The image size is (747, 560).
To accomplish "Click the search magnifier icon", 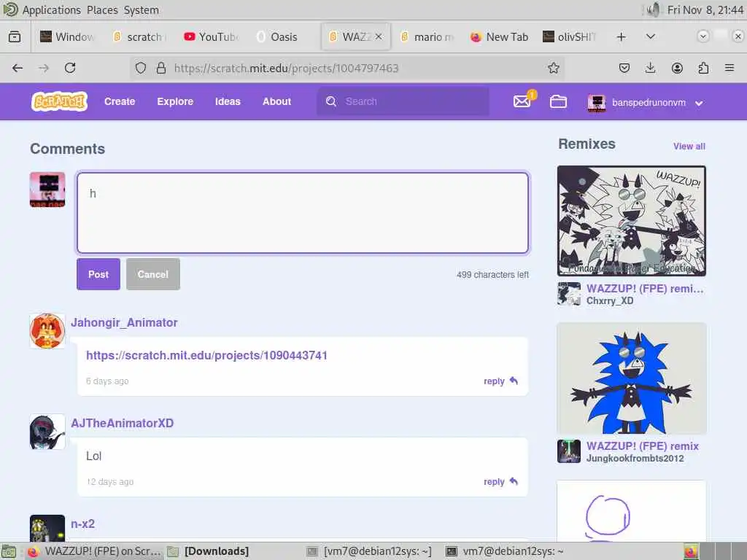I will [331, 101].
